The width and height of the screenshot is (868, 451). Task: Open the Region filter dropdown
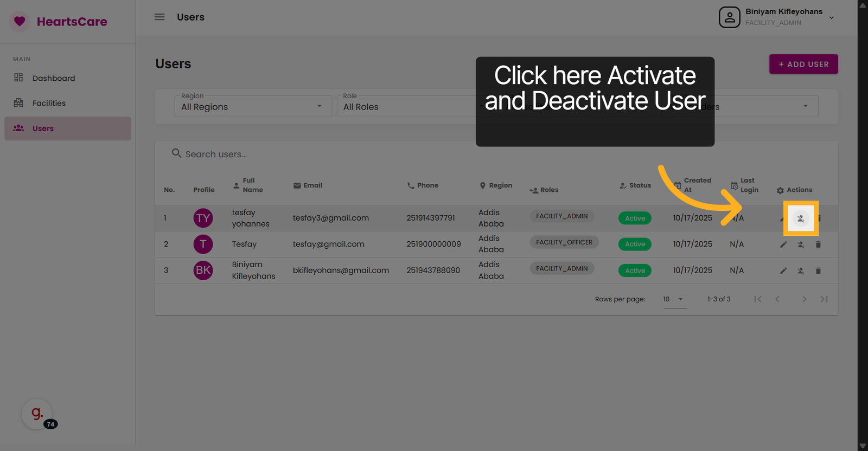[253, 107]
